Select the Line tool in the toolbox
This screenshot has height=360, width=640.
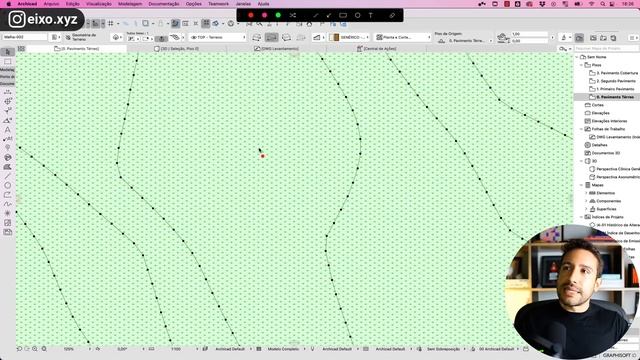pos(7,176)
